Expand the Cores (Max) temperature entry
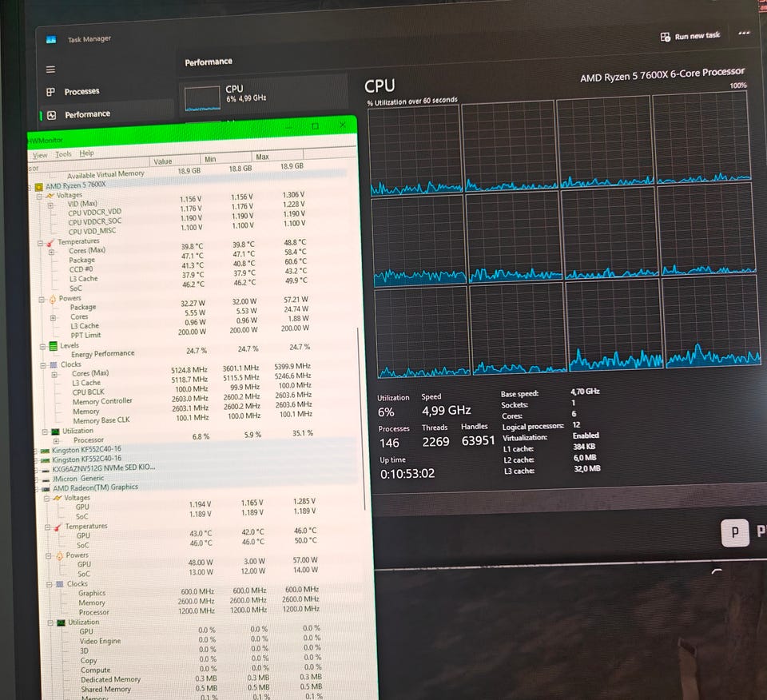Viewport: 767px width, 700px height. tap(51, 253)
